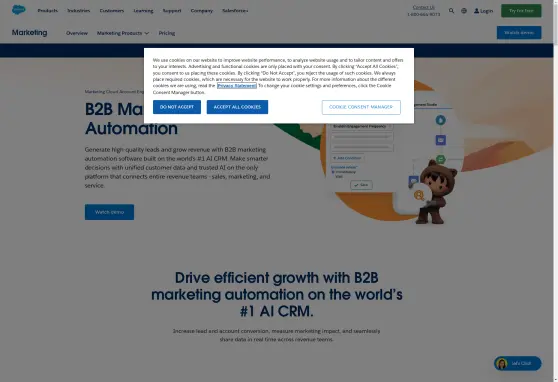Open the Products menu
The height and width of the screenshot is (382, 558).
[48, 11]
